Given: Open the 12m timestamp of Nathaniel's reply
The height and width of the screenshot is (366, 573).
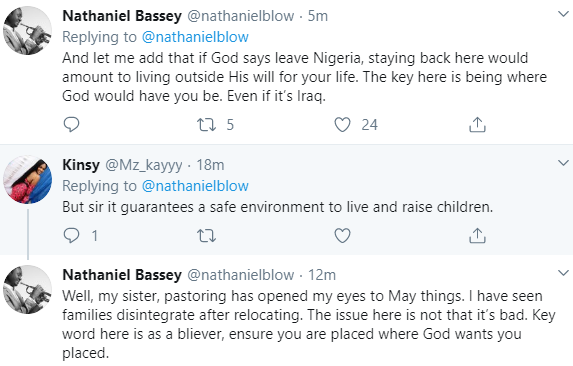Looking at the screenshot, I should click(322, 275).
